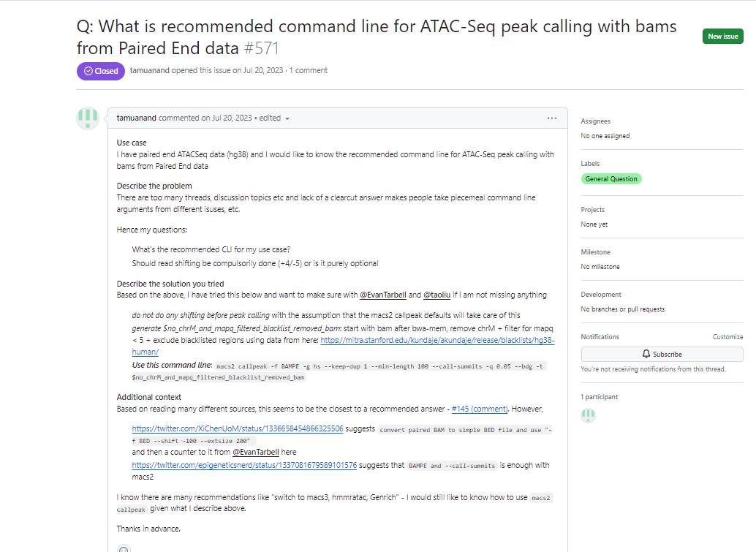Click the tamuanand name in comment header
The width and height of the screenshot is (756, 552).
click(x=137, y=118)
